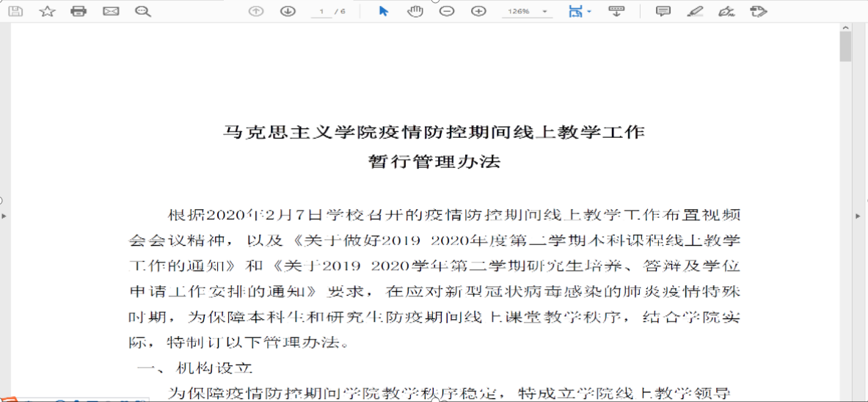This screenshot has width=868, height=402.
Task: Click the vertical scrollbar thumb
Action: coord(845,46)
